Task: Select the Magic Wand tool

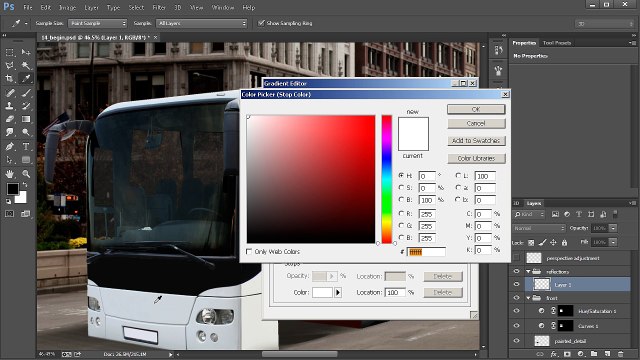Action: tap(26, 65)
